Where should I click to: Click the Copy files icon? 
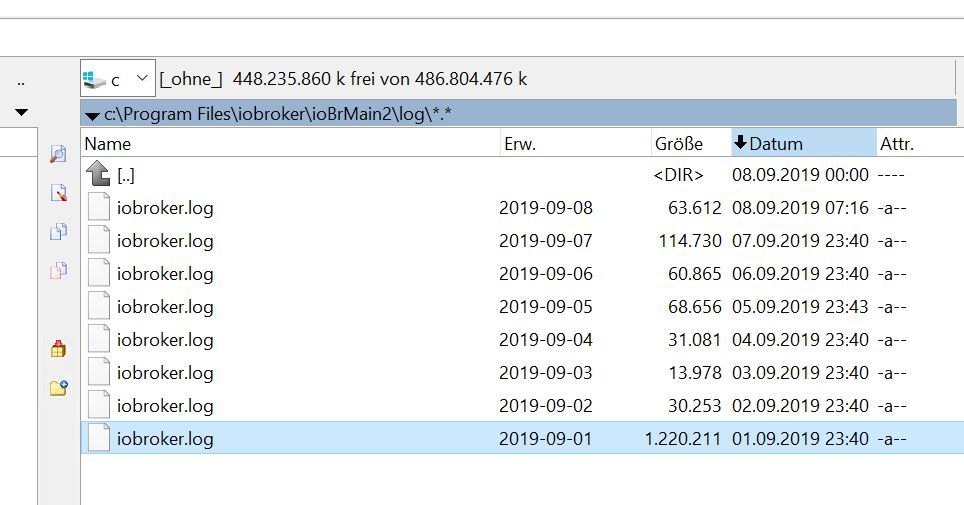(58, 231)
